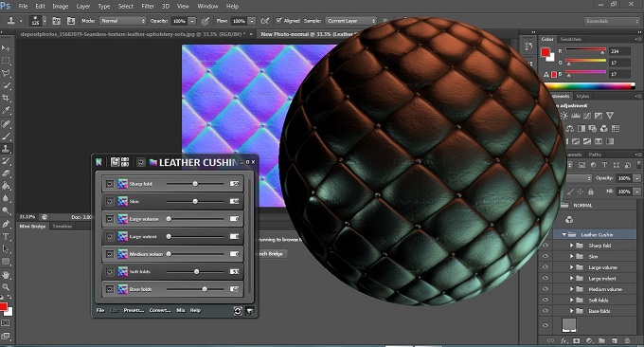The image size is (644, 347).
Task: Toggle the Brush panel icon in options bar
Action: coord(56,21)
